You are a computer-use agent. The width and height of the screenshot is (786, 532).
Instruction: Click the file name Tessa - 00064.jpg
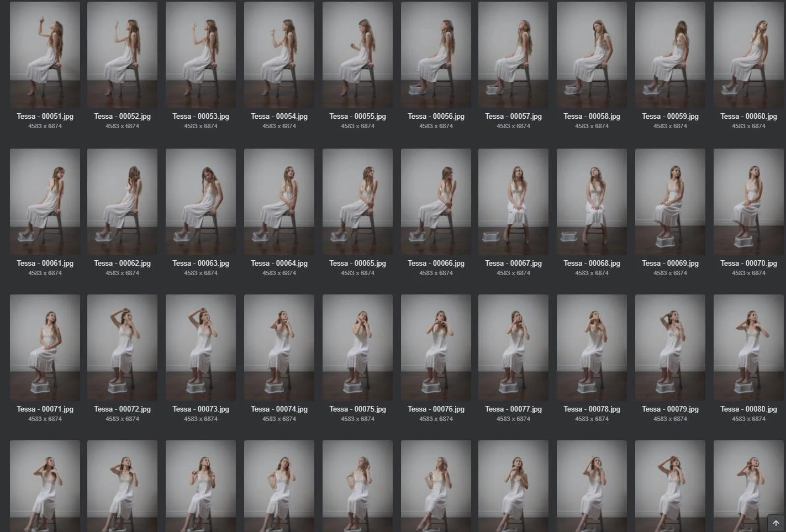point(279,264)
